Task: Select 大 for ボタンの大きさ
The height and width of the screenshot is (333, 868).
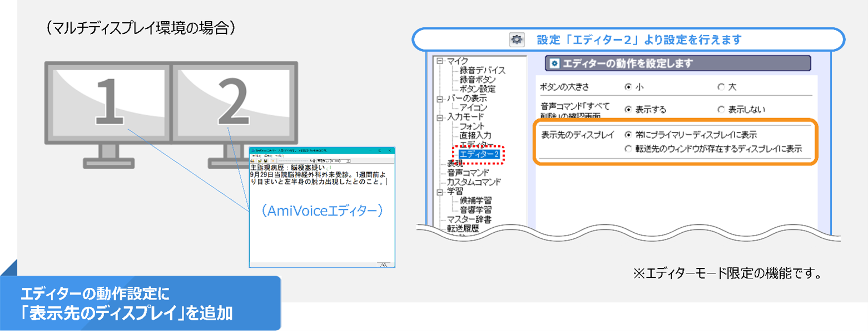Action: [x=721, y=87]
